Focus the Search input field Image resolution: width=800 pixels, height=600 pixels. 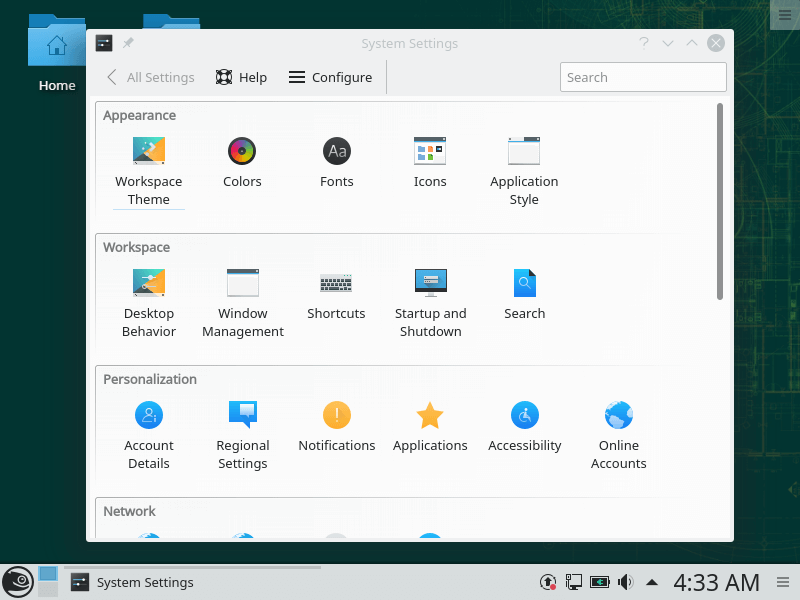click(x=643, y=77)
